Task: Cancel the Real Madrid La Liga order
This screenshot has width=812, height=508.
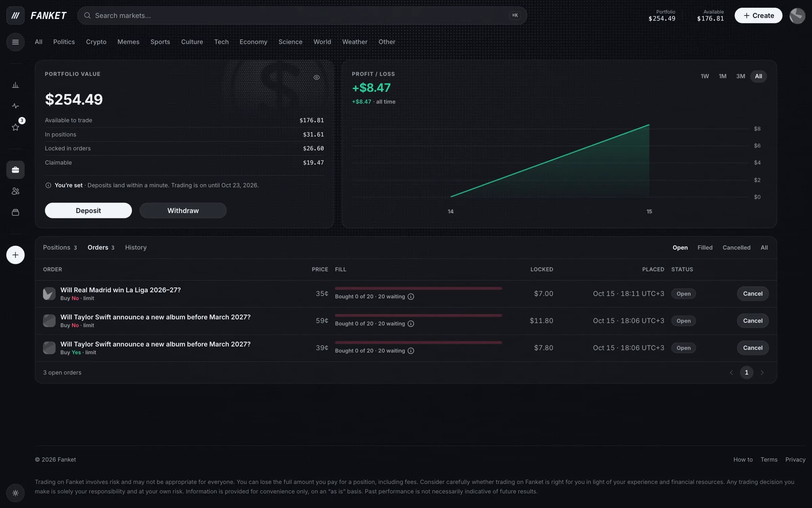Action: click(x=752, y=294)
